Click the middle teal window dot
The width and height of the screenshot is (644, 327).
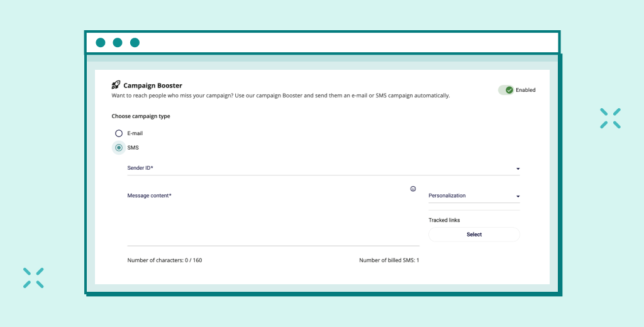click(x=118, y=43)
